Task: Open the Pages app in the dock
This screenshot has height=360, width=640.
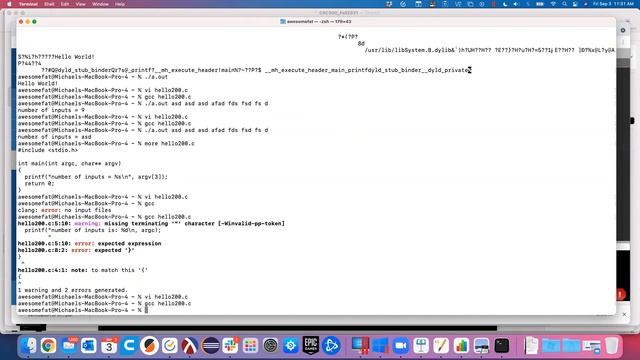Action: tap(441, 346)
